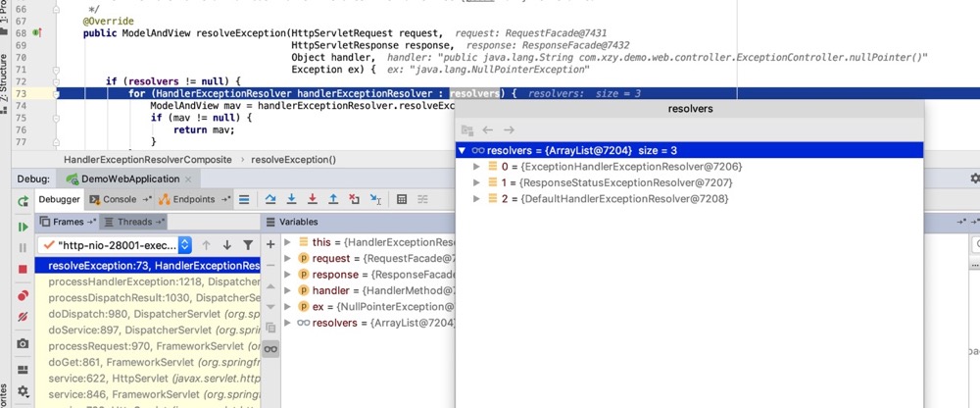Screen dimensions: 980x408
Task: Click Show Execution Point icon
Action: pyautogui.click(x=244, y=200)
